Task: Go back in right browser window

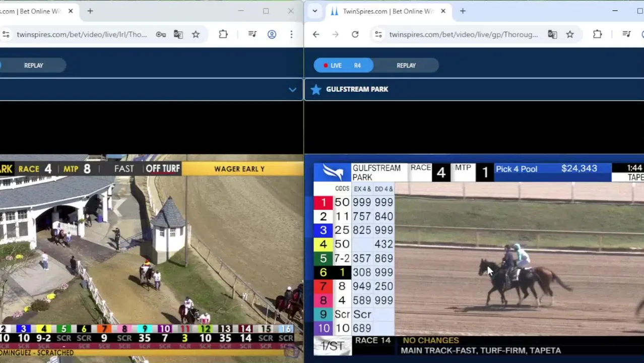Action: click(316, 34)
